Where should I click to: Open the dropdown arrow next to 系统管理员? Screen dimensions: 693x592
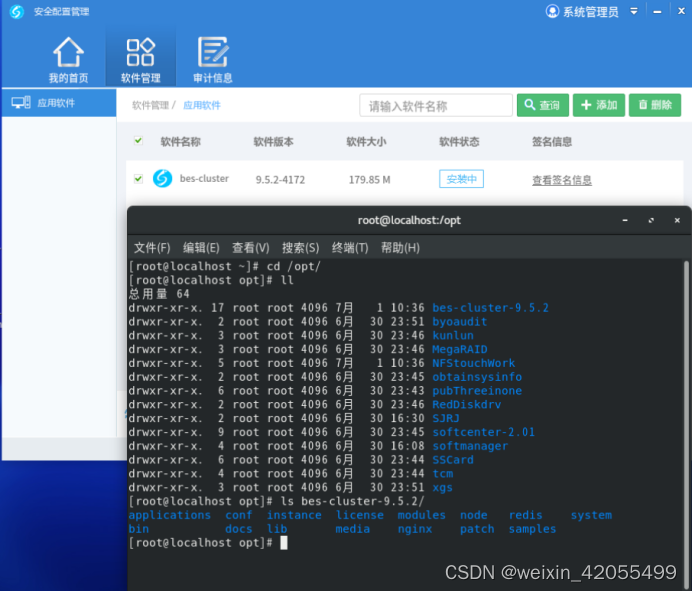coord(634,11)
